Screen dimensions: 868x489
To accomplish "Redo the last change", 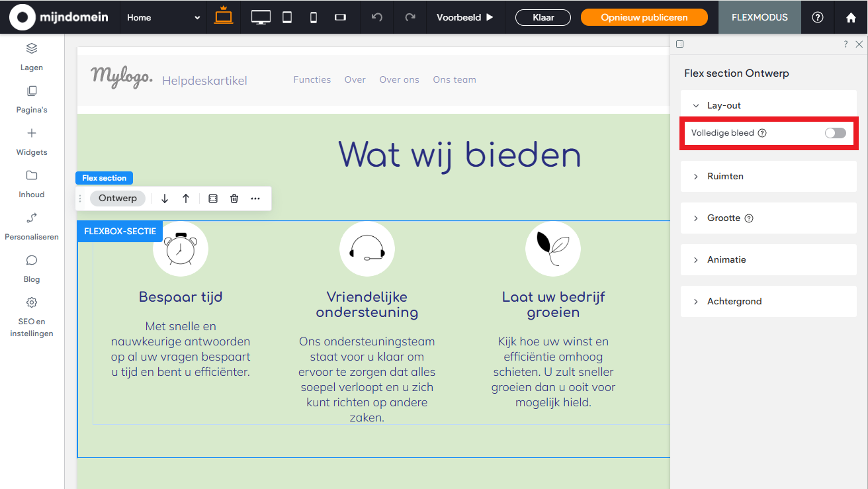I will click(410, 17).
